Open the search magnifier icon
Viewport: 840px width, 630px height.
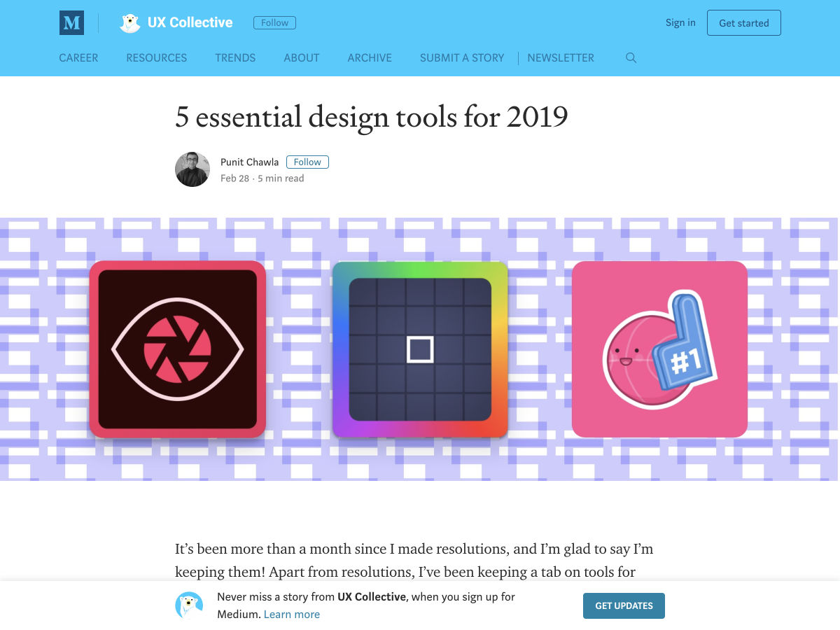(x=631, y=58)
